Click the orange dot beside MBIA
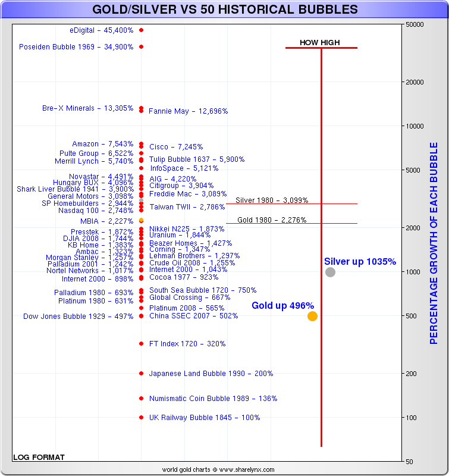Viewport: 449px width, 476px height. (x=142, y=220)
